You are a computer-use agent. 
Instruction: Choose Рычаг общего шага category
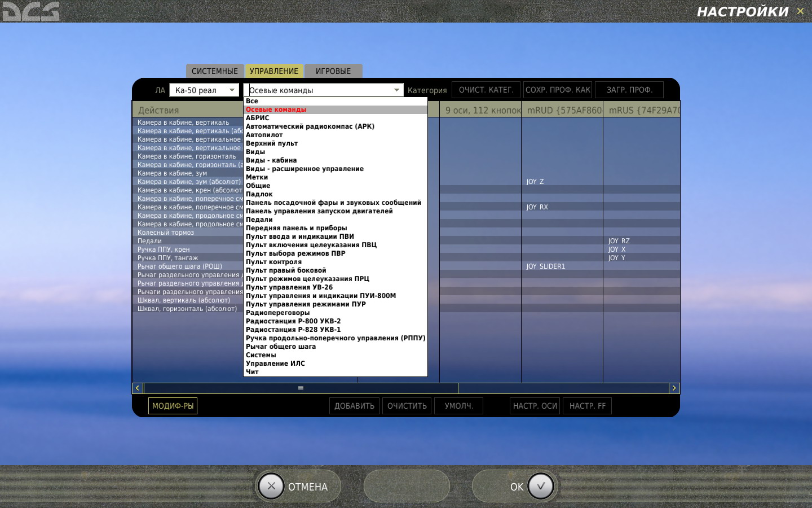click(x=336, y=347)
